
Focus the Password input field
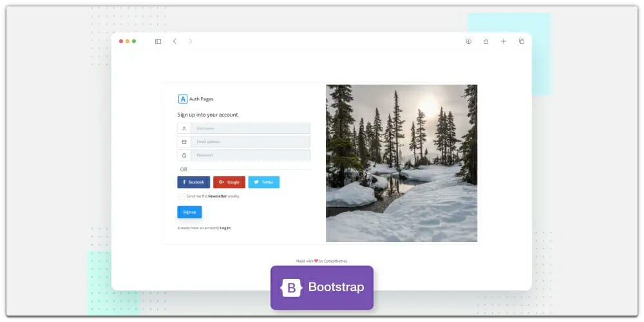coord(251,155)
